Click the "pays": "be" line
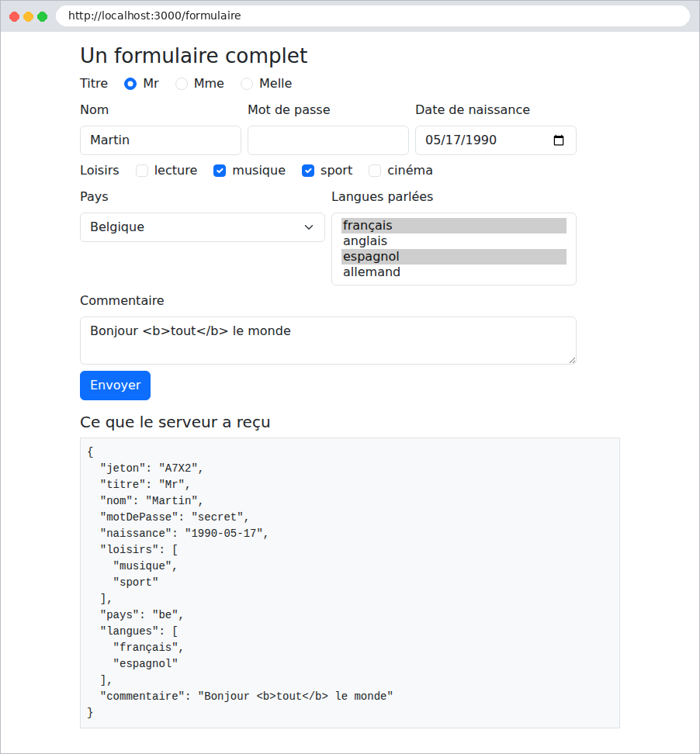Viewport: 700px width, 754px height. (x=142, y=614)
